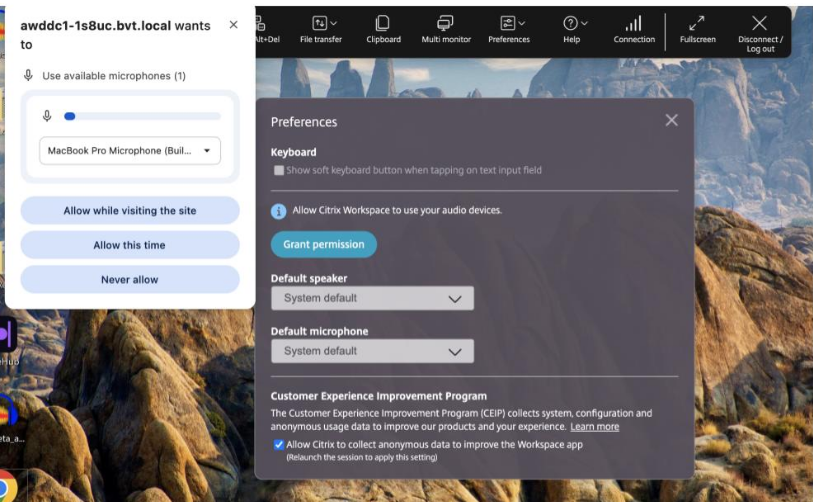813x502 pixels.
Task: Toggle soft keyboard button checkbox
Action: 279,170
